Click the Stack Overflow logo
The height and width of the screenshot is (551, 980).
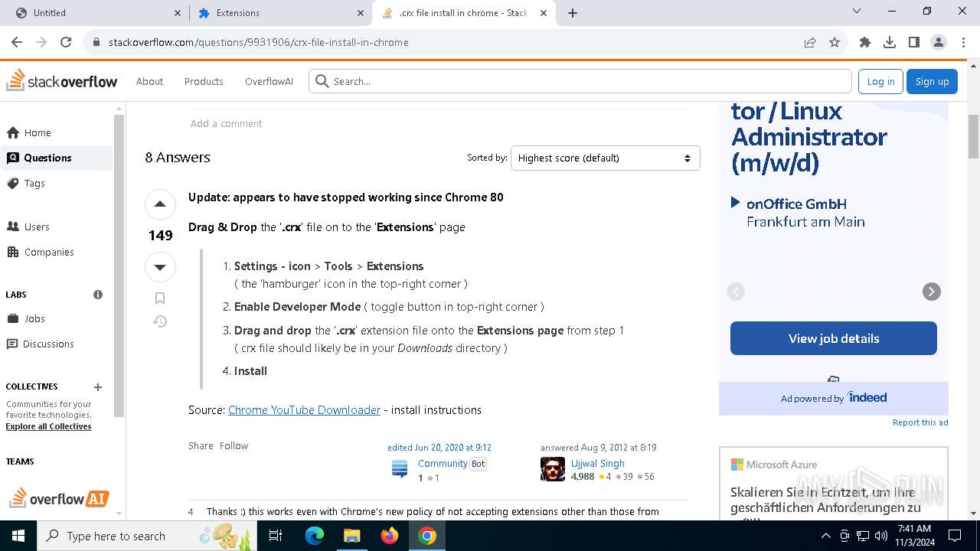(x=62, y=81)
